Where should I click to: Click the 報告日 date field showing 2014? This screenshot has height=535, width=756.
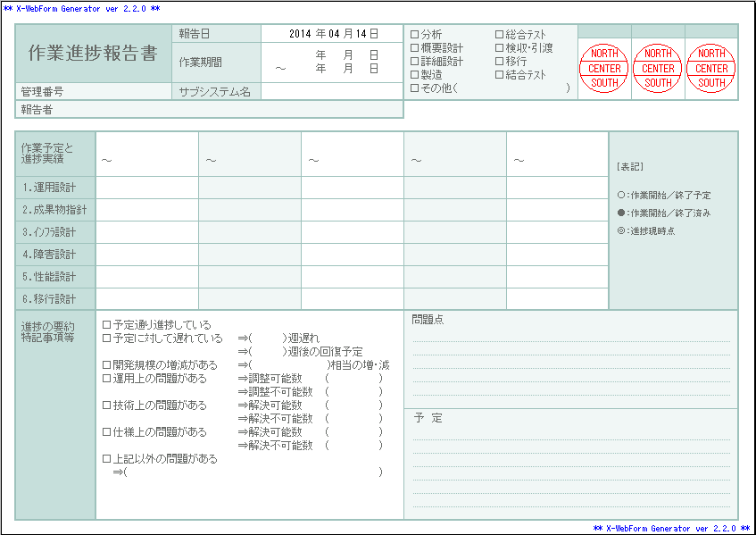coord(333,33)
